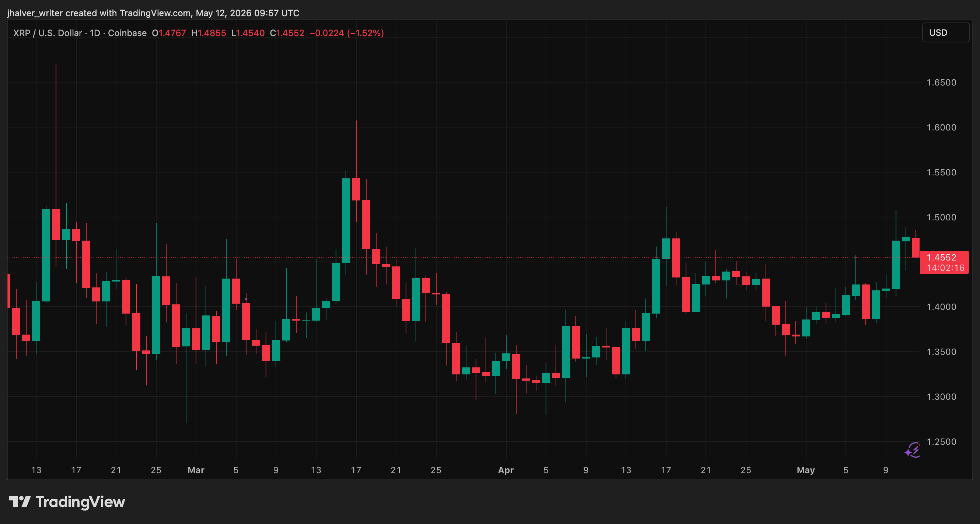This screenshot has height=524, width=980.
Task: Click the Apr label on time axis
Action: click(x=506, y=470)
